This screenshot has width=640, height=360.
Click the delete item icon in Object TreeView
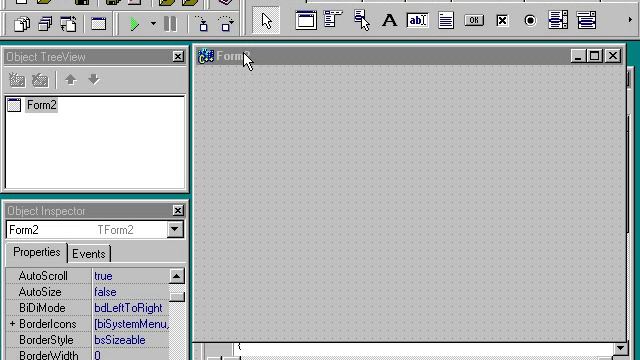(x=40, y=80)
